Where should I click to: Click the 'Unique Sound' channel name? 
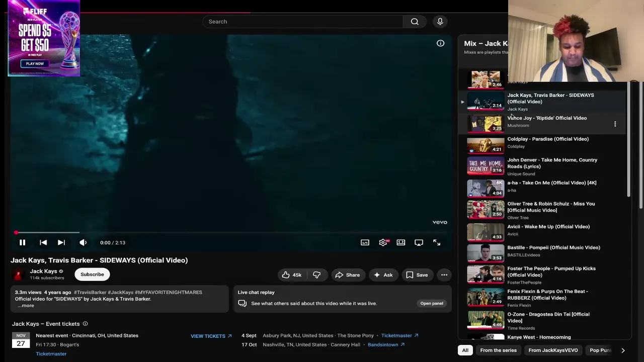pos(521,174)
